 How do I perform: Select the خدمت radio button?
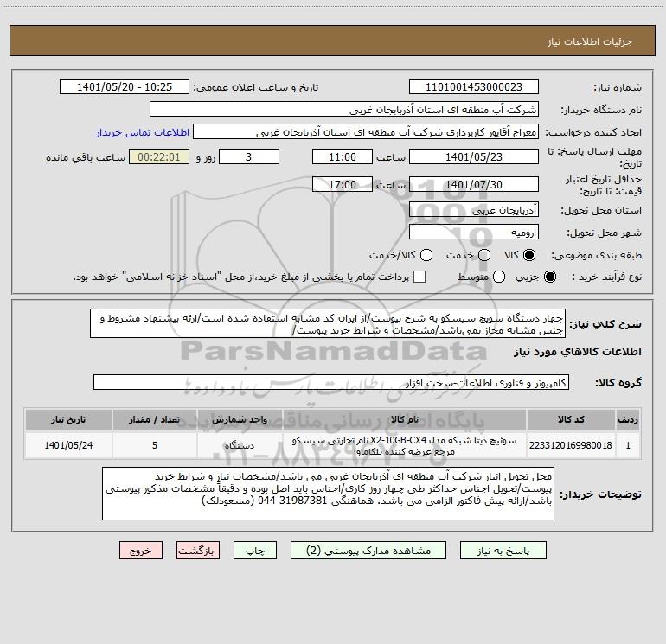pyautogui.click(x=484, y=255)
